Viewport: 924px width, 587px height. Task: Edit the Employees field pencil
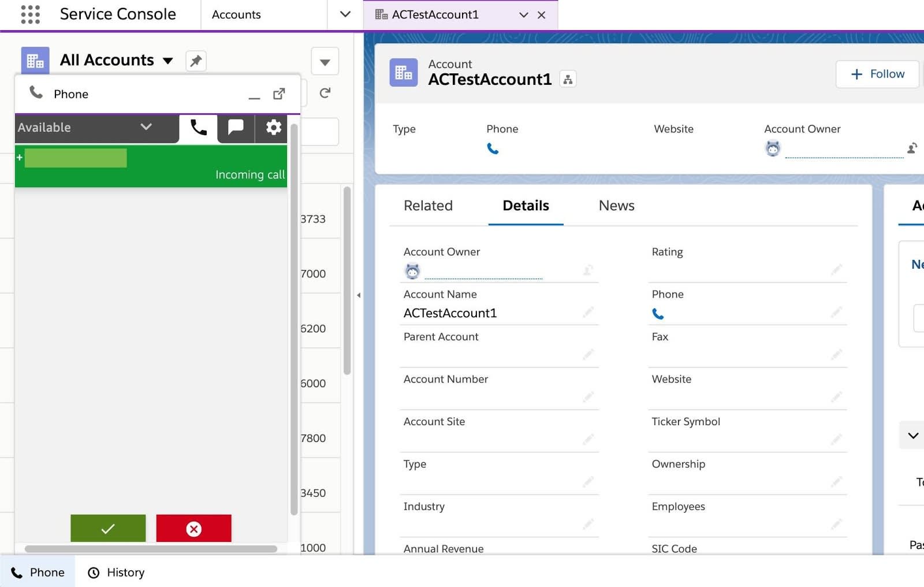coord(836,525)
